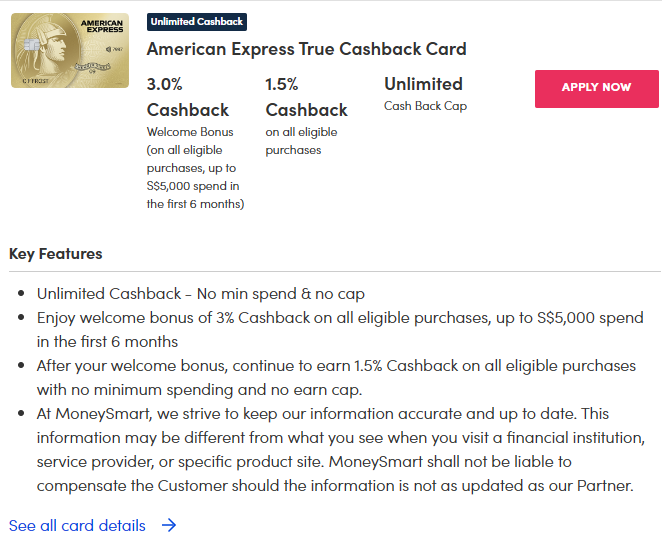Click the 1.5% Cashback figure
The width and height of the screenshot is (662, 554).
[x=306, y=97]
